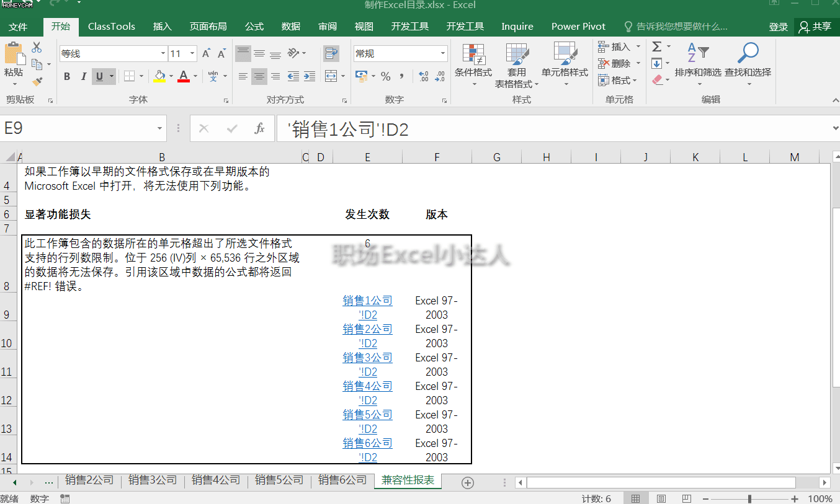
Task: Click the AutoSum sigma icon
Action: point(656,46)
